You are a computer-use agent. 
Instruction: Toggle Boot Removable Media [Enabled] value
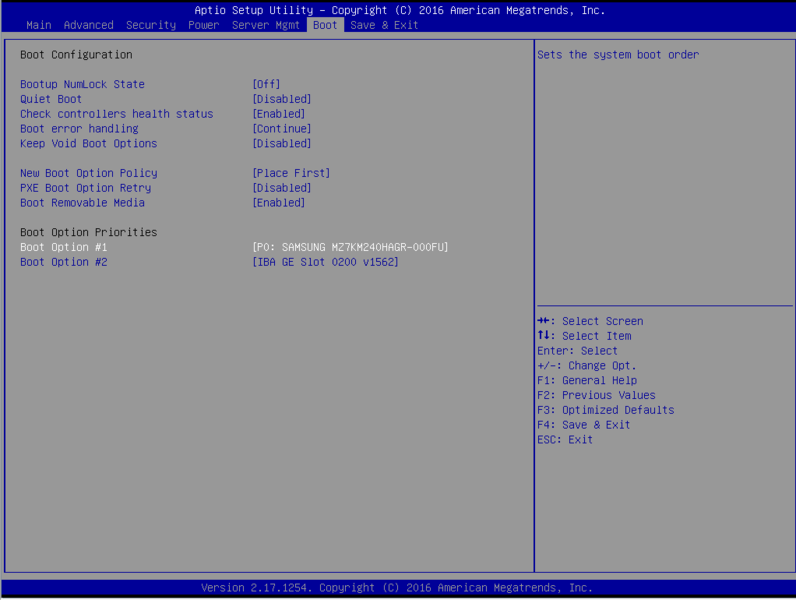(279, 203)
